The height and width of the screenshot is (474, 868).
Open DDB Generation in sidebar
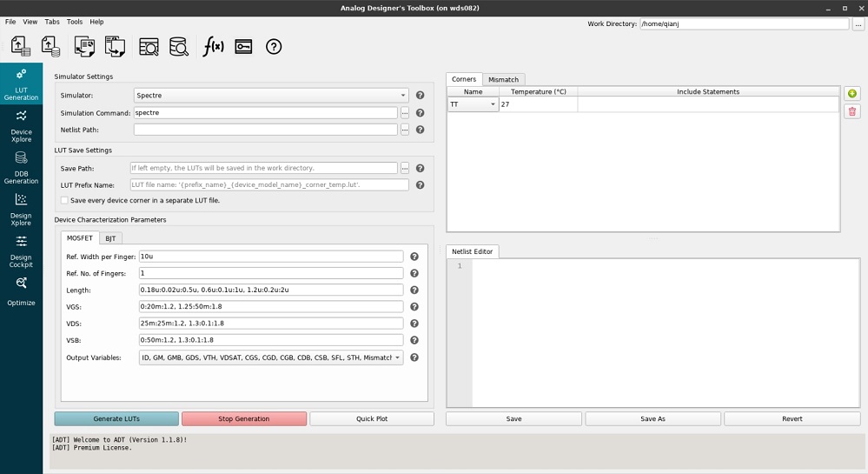(x=21, y=167)
